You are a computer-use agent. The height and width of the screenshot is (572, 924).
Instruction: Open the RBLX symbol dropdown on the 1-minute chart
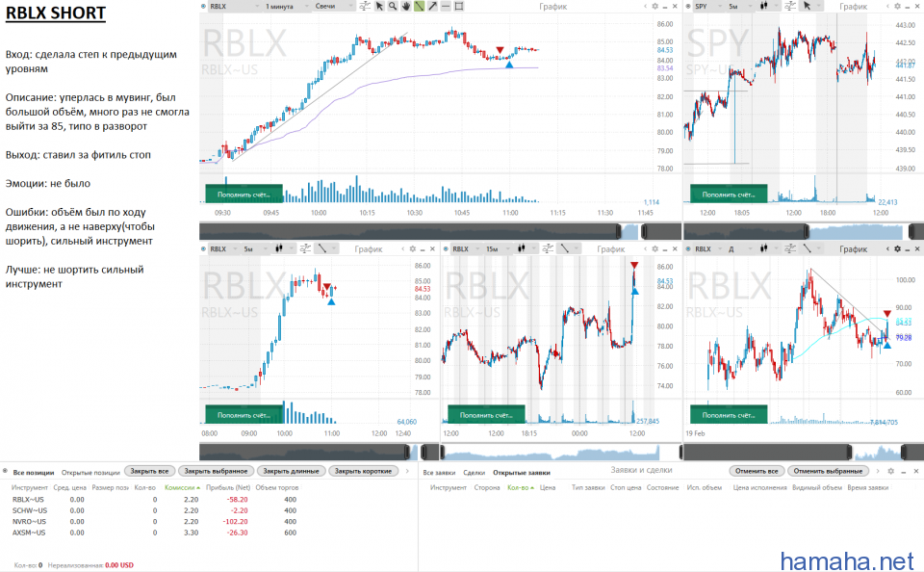coord(235,7)
